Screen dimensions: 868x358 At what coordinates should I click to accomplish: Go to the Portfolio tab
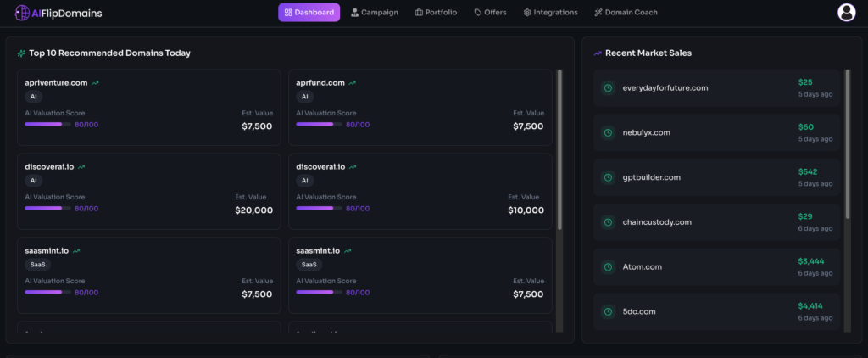(x=436, y=12)
